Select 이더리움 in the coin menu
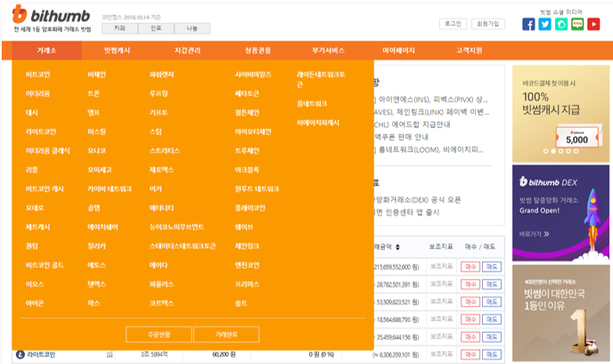The width and height of the screenshot is (613, 364). [38, 93]
